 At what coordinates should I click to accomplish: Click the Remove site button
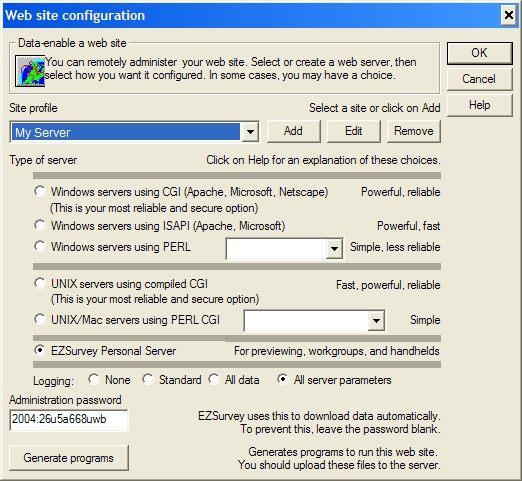coord(414,131)
